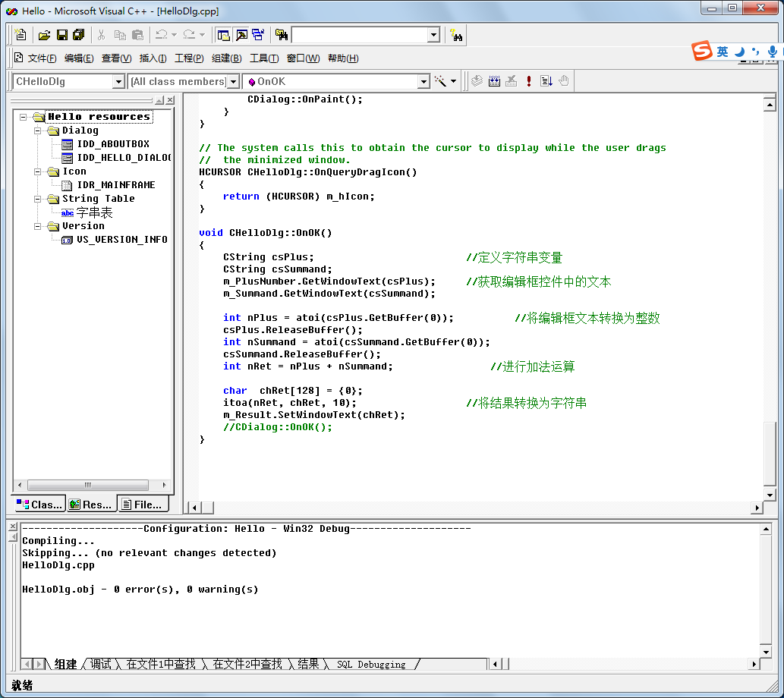This screenshot has height=698, width=784.
Task: Open the WizardBar actions dropdown arrow
Action: 454,81
